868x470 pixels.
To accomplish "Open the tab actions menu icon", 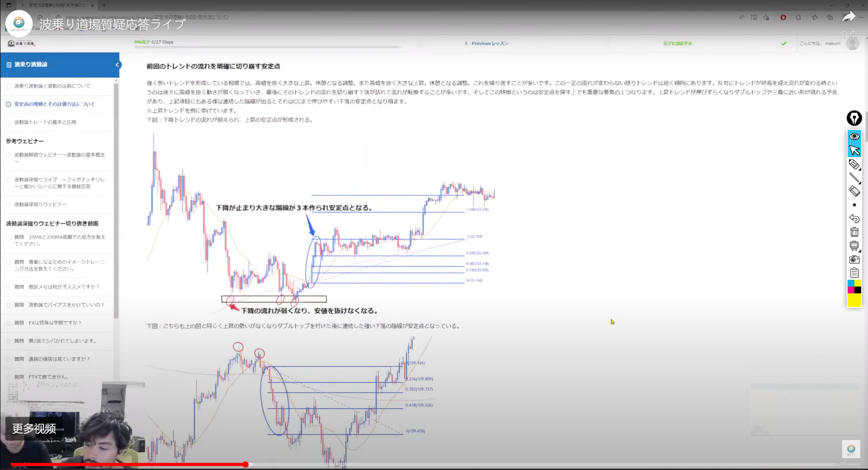I will [x=8, y=5].
